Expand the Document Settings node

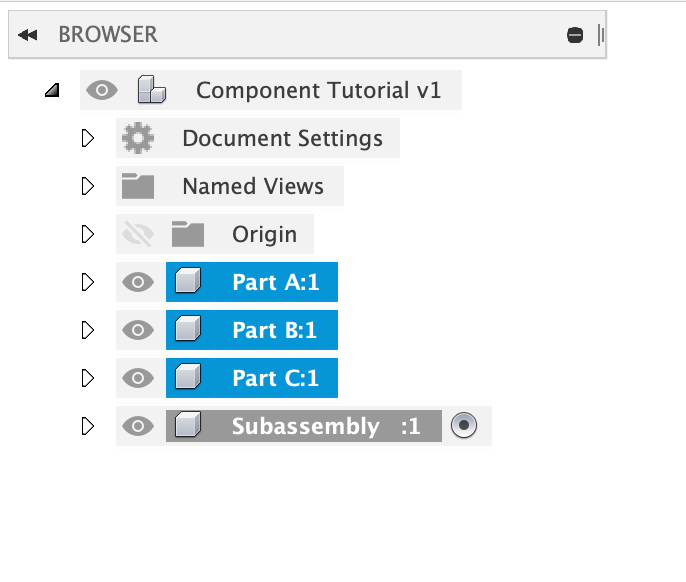[x=87, y=138]
